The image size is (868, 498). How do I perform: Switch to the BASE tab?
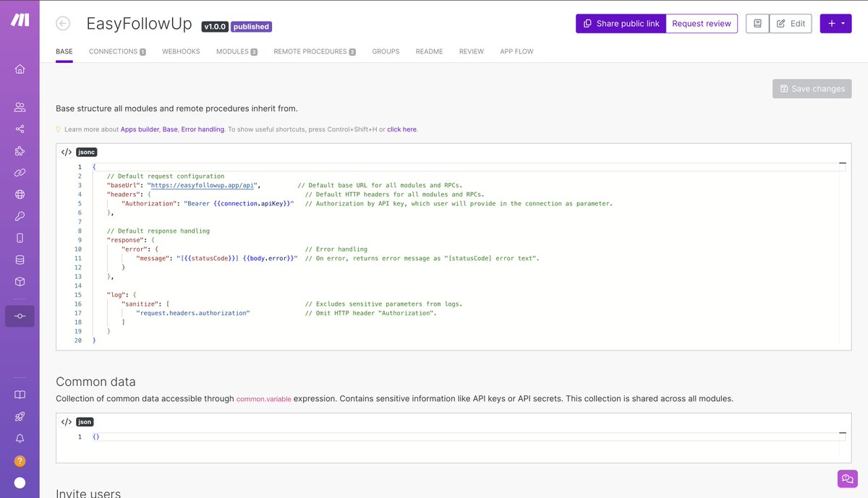click(64, 51)
